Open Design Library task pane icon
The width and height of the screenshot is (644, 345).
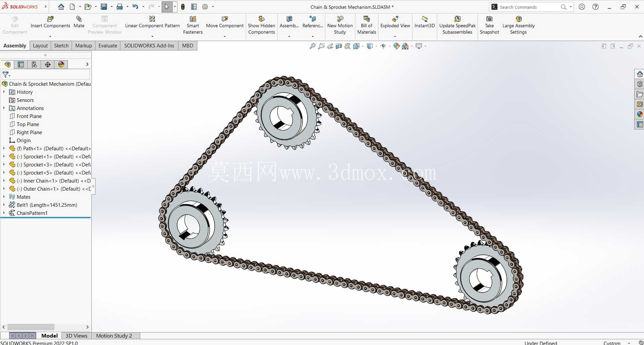(640, 84)
